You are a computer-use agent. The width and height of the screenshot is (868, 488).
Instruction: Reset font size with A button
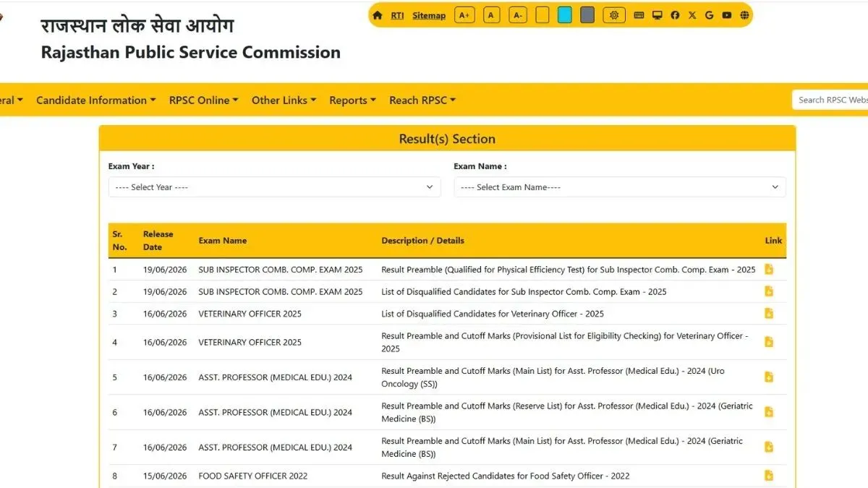coord(491,15)
